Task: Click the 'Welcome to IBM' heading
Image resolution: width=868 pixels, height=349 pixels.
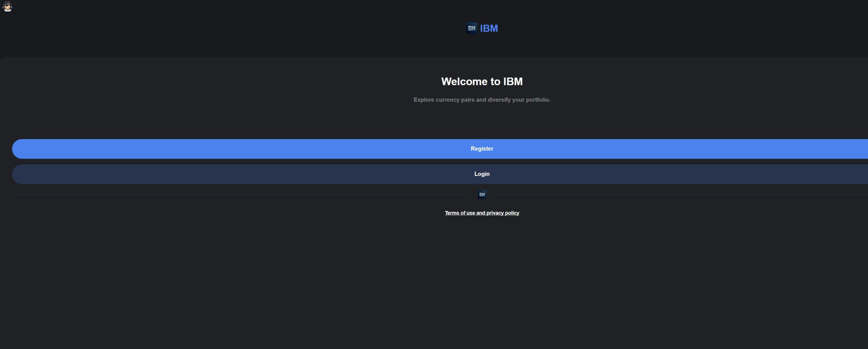Action: click(482, 81)
